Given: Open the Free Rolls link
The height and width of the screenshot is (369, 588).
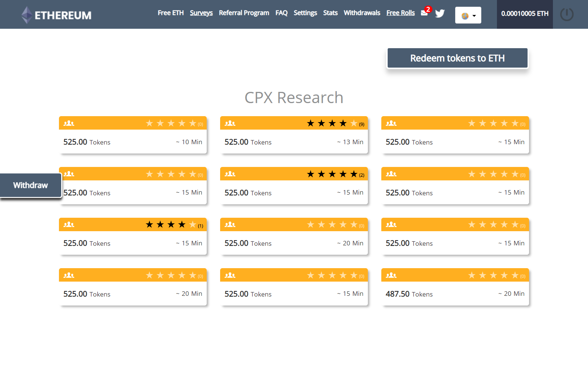Looking at the screenshot, I should (x=401, y=13).
